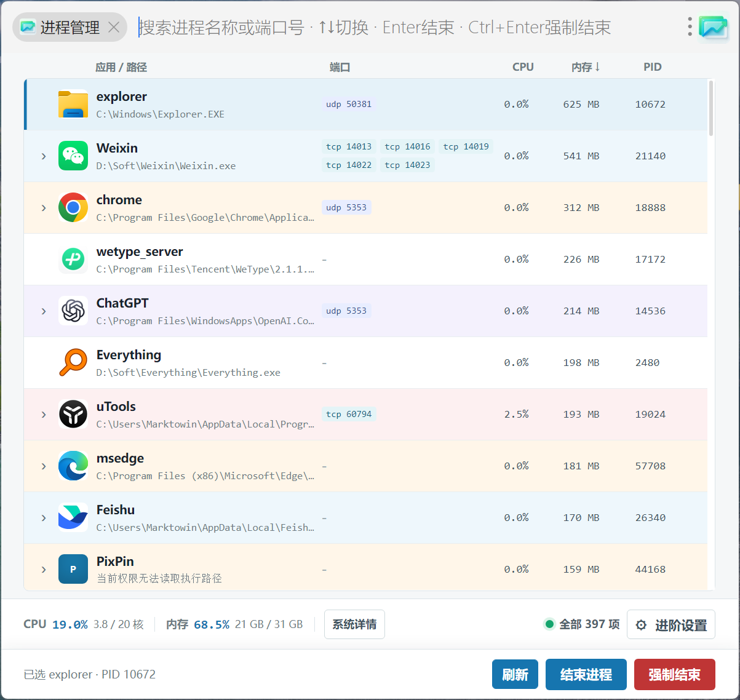Sort by PID column header

click(652, 67)
